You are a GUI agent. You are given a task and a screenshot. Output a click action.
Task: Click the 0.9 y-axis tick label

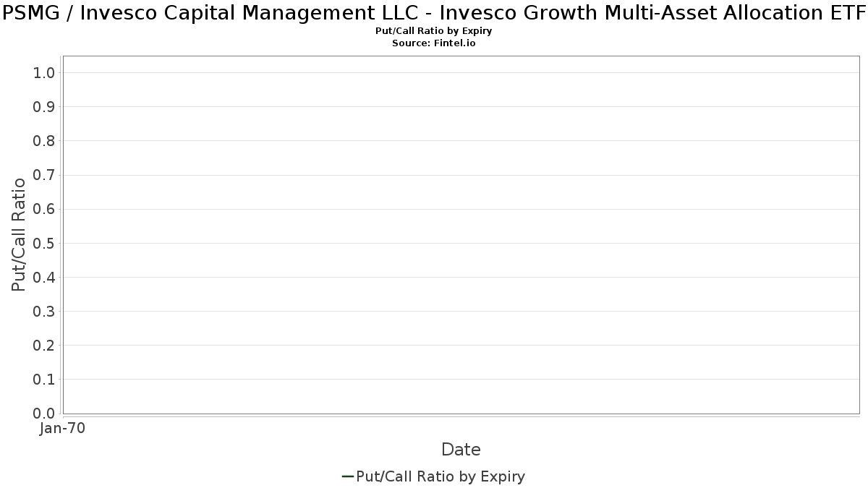point(44,106)
